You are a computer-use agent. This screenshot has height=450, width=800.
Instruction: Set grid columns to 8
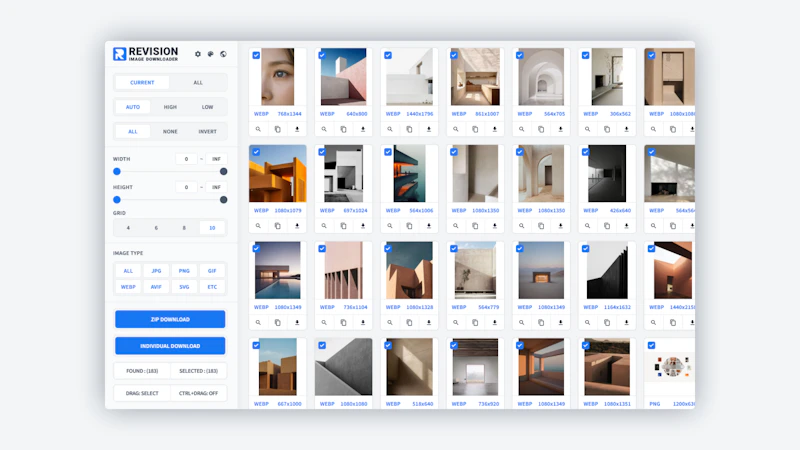(x=184, y=228)
